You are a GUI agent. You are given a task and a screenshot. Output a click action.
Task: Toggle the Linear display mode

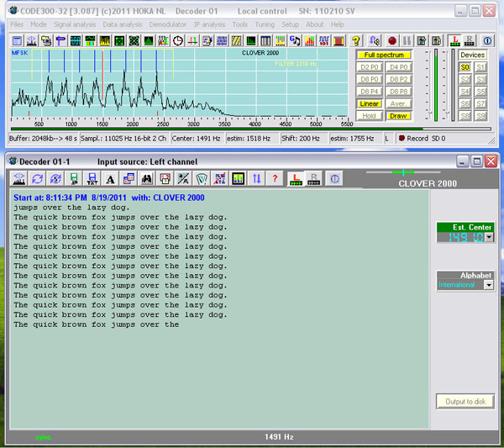pos(370,103)
